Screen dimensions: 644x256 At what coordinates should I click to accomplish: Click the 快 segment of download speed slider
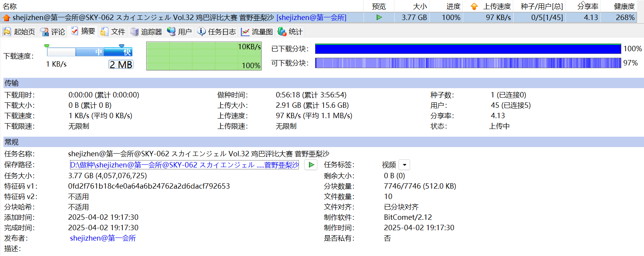(127, 52)
